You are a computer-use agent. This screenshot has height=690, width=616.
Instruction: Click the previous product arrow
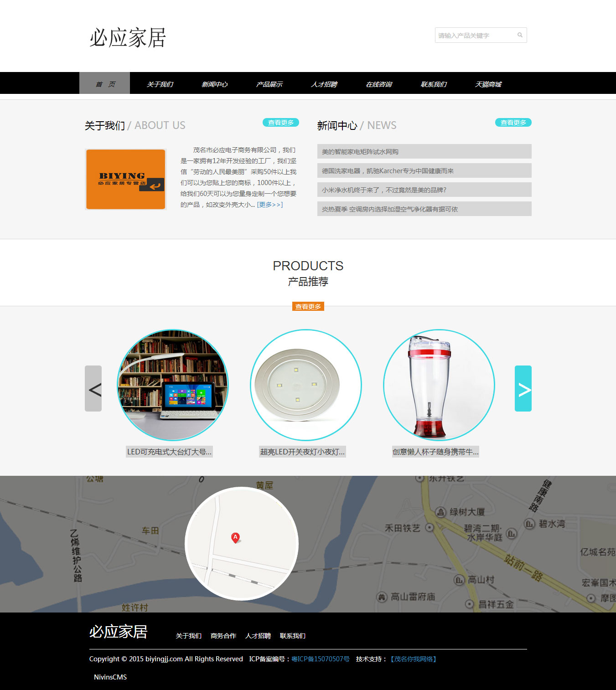93,389
